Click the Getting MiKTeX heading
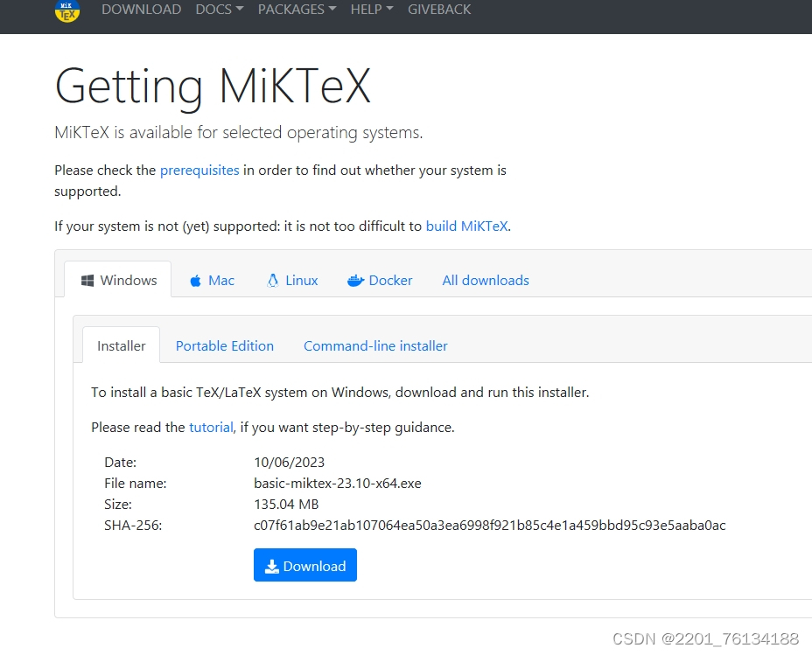The width and height of the screenshot is (812, 655). pyautogui.click(x=213, y=86)
